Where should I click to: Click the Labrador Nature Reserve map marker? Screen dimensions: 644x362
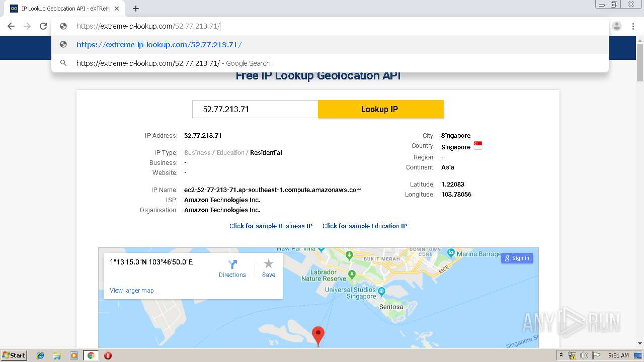(x=352, y=275)
